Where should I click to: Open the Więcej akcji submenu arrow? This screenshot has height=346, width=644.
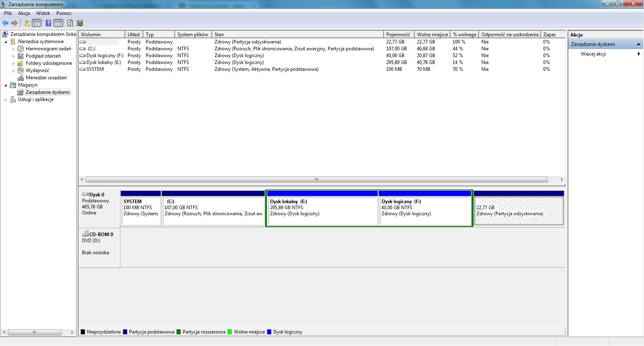[639, 54]
